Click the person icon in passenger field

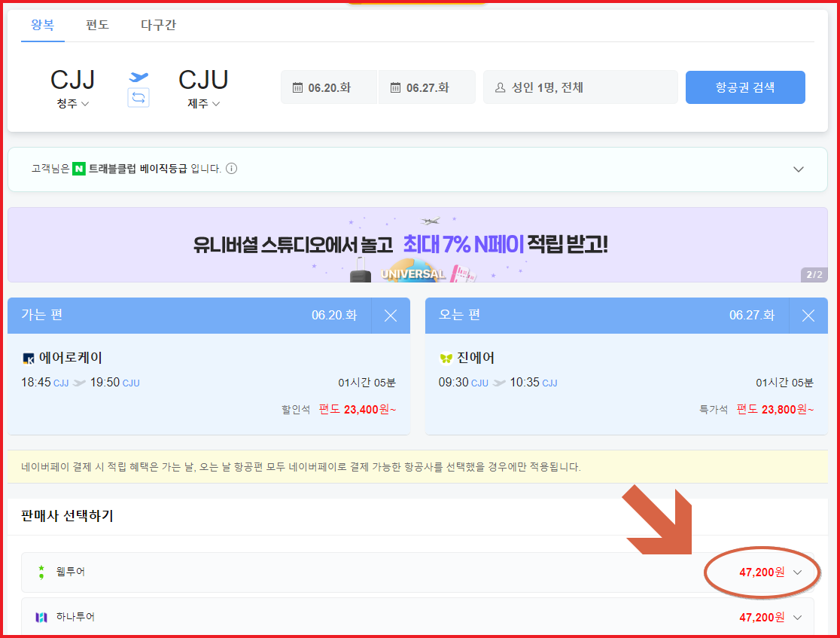(x=500, y=87)
